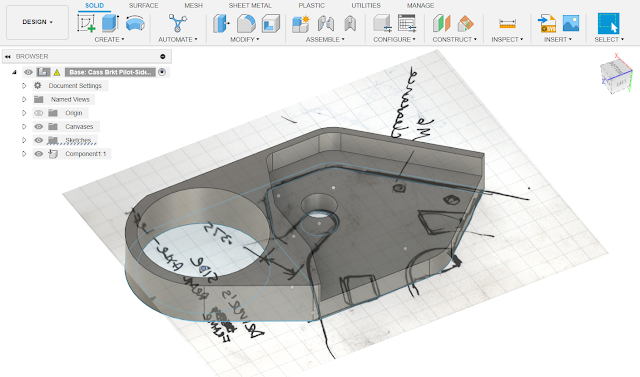The width and height of the screenshot is (640, 377).
Task: Select the Measure tool icon
Action: tap(507, 24)
